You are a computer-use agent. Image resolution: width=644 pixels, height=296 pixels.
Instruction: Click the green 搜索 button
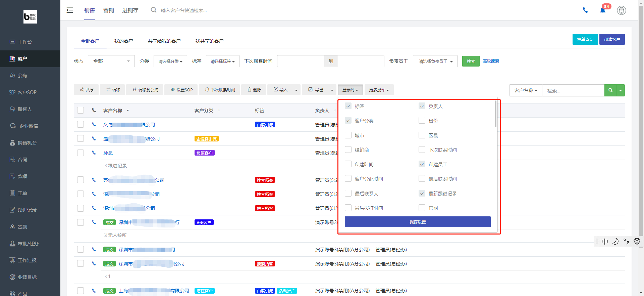471,61
